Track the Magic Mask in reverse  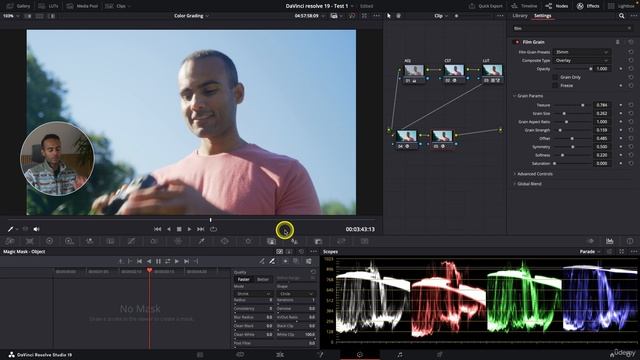pos(149,261)
